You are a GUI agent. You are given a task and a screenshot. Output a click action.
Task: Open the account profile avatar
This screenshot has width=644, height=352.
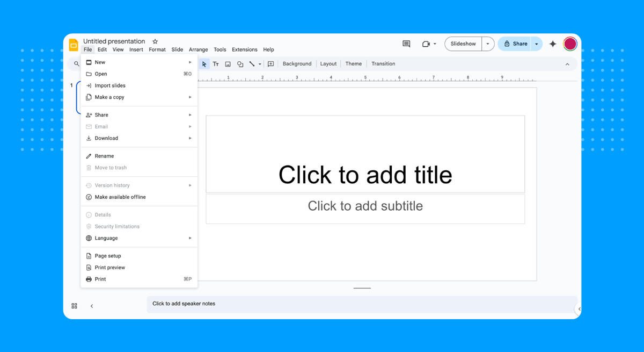570,44
